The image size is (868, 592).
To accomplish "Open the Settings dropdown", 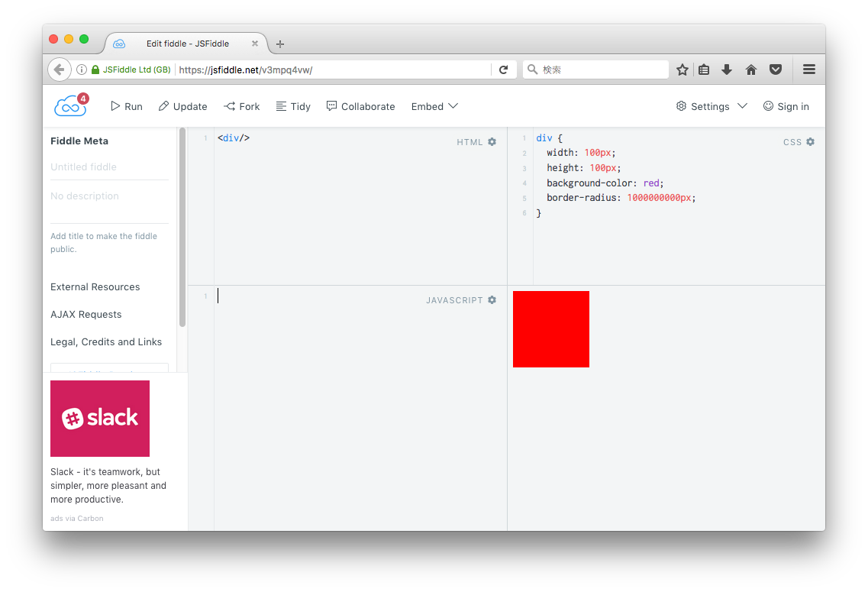I will click(x=709, y=106).
